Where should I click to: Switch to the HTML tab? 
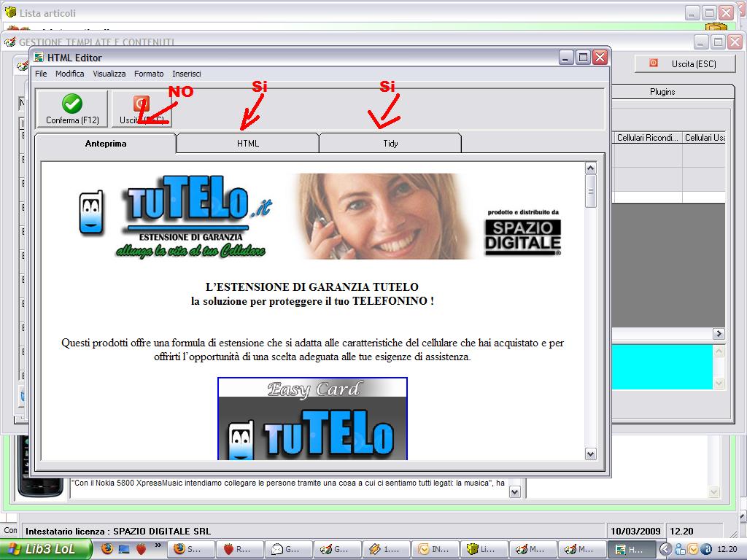pyautogui.click(x=248, y=144)
